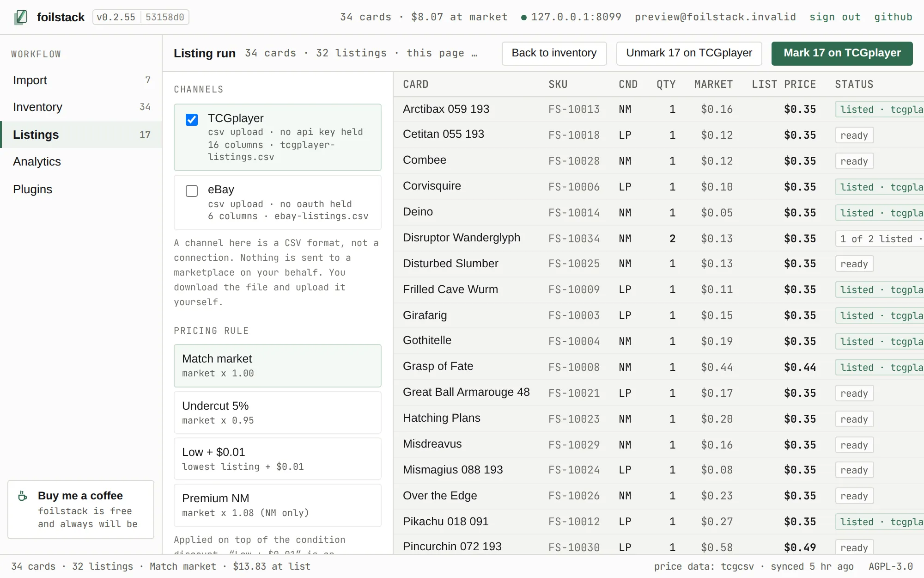Click the LIST PRICE column header
924x578 pixels.
[784, 84]
